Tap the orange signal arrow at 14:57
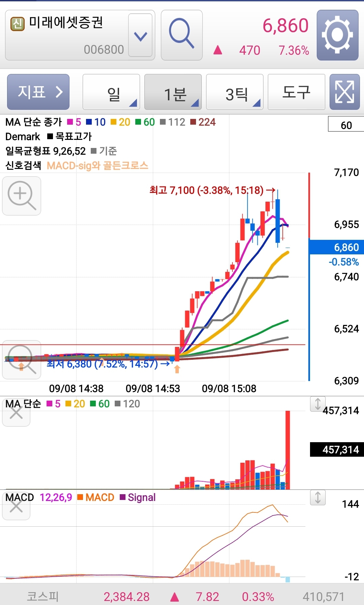 click(177, 369)
